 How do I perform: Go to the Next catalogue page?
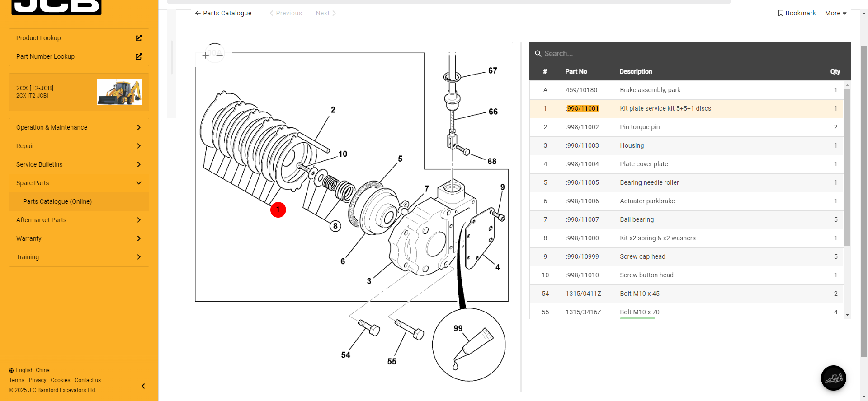point(325,13)
